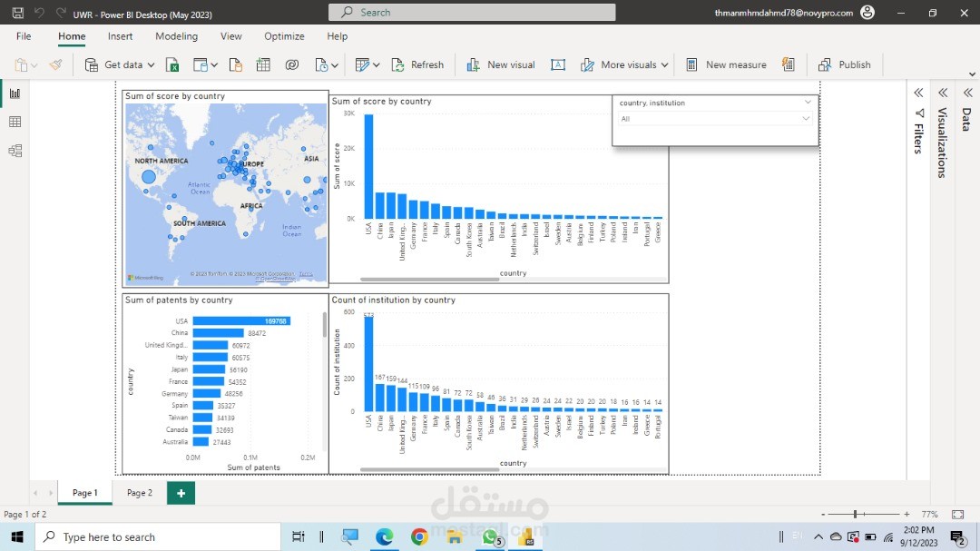
Task: Click the Paste clipboard icon
Action: click(x=21, y=65)
